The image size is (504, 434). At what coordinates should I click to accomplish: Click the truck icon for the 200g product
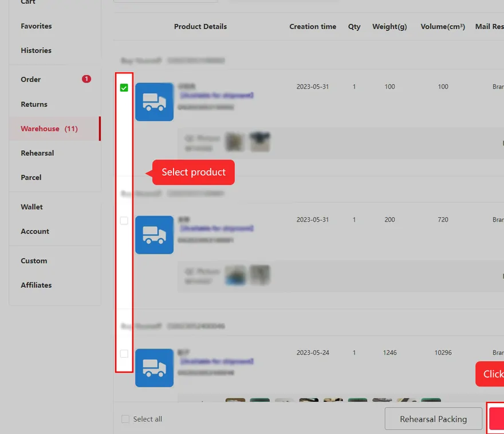[x=154, y=235]
